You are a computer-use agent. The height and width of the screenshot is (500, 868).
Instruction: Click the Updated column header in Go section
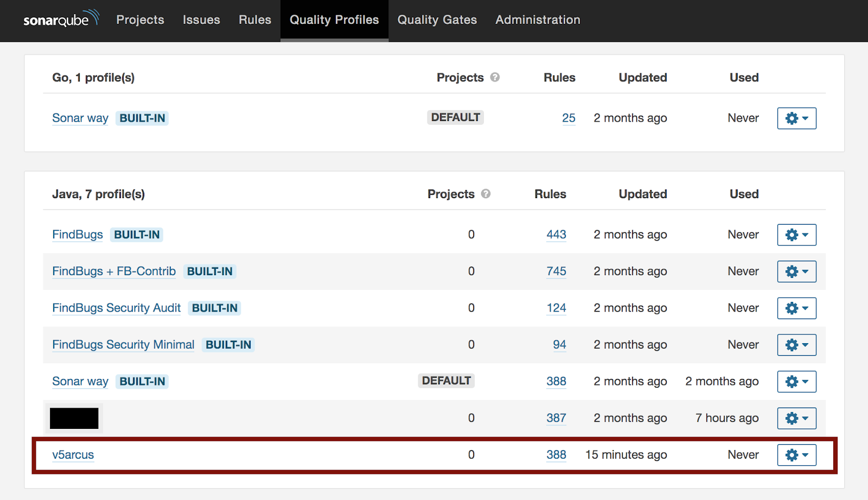[643, 78]
